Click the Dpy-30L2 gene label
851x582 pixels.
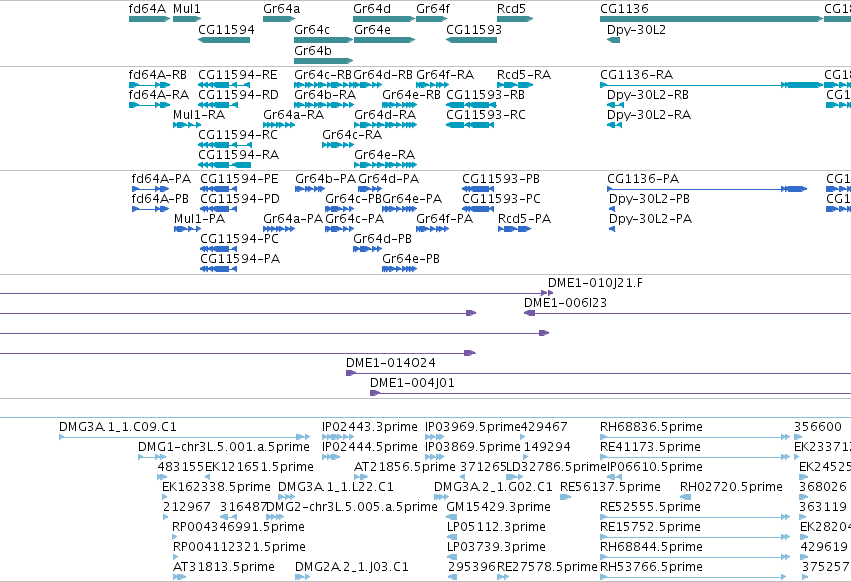(636, 30)
